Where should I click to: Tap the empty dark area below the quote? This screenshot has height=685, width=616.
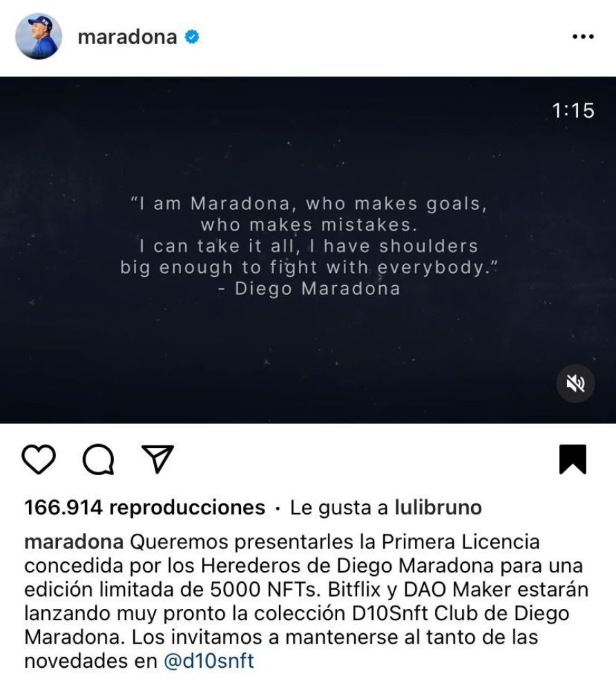tap(308, 358)
